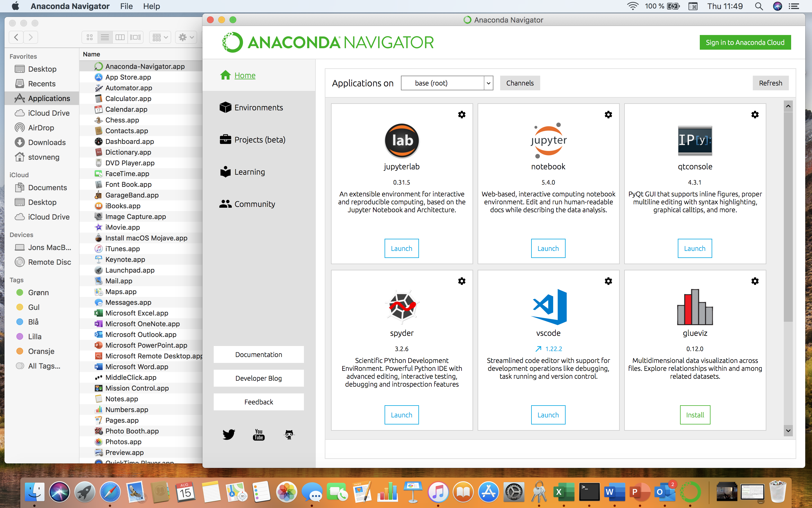The width and height of the screenshot is (812, 508).
Task: Launch qtconsole
Action: [x=695, y=248]
